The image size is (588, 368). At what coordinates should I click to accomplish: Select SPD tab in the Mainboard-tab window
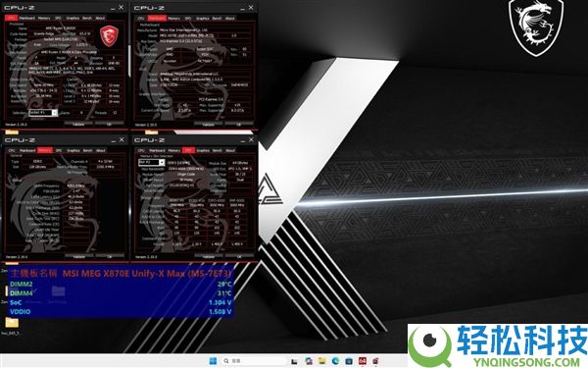[188, 18]
